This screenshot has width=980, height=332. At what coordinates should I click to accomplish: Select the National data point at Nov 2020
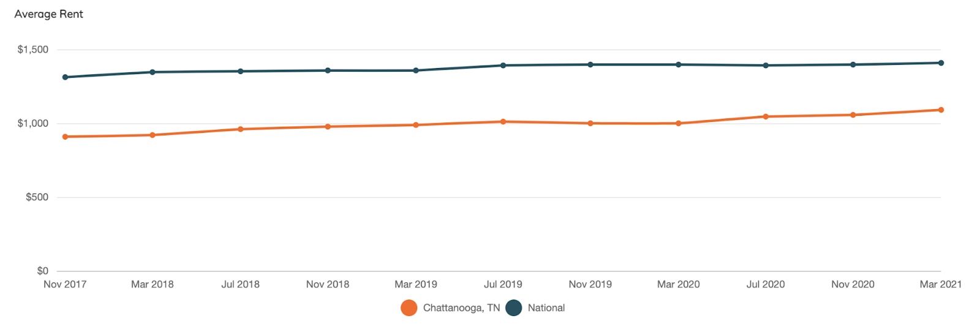853,64
